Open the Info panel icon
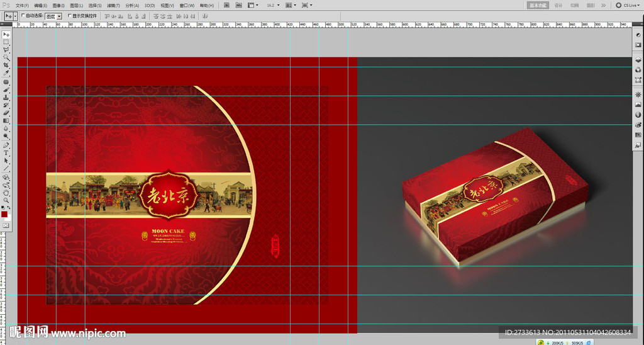Viewport: 644px width, 345px height. pyautogui.click(x=638, y=115)
